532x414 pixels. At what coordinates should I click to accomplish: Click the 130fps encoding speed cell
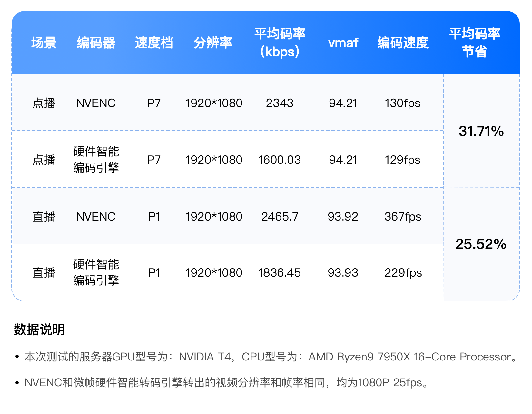click(x=402, y=103)
